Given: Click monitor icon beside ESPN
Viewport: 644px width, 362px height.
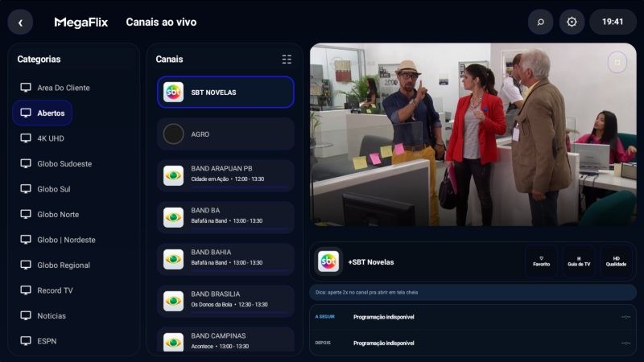Looking at the screenshot, I should (26, 341).
